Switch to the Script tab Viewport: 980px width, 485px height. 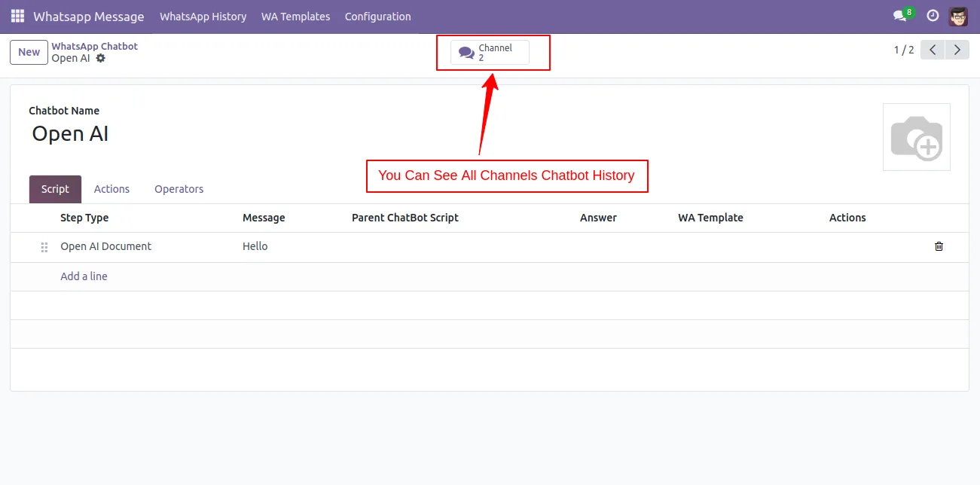(55, 189)
